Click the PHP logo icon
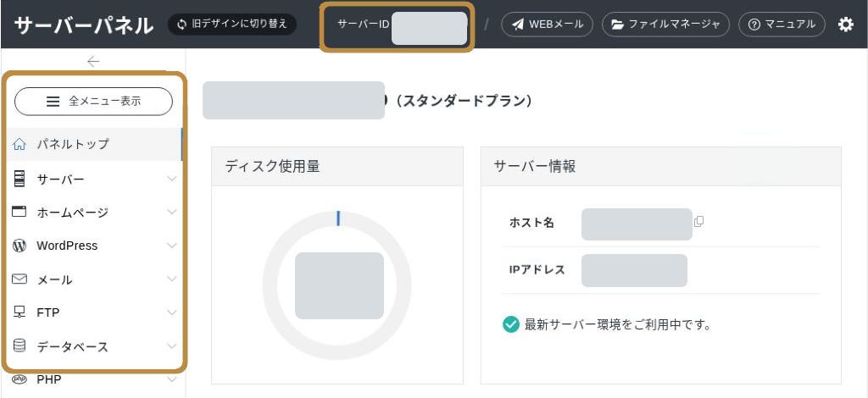 [19, 379]
